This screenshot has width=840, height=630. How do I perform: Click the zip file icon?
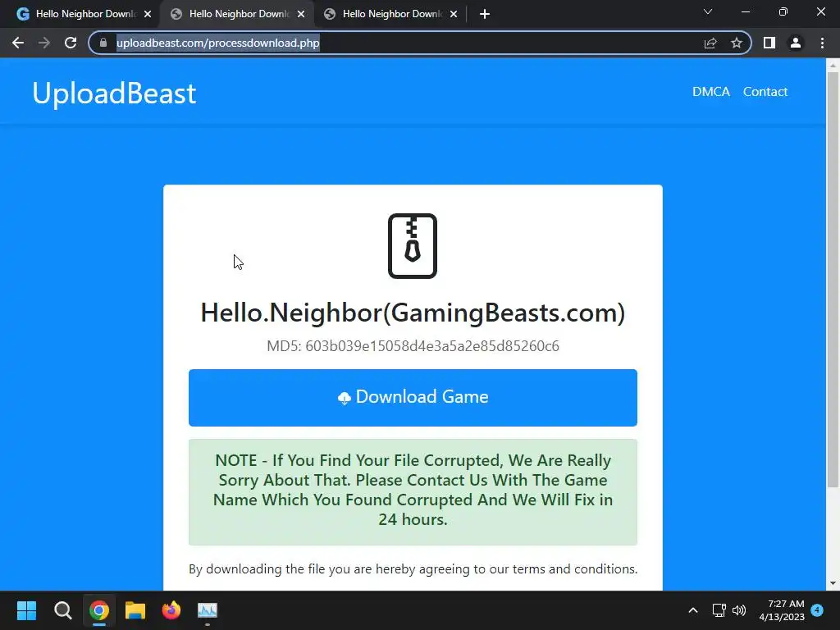tap(413, 246)
